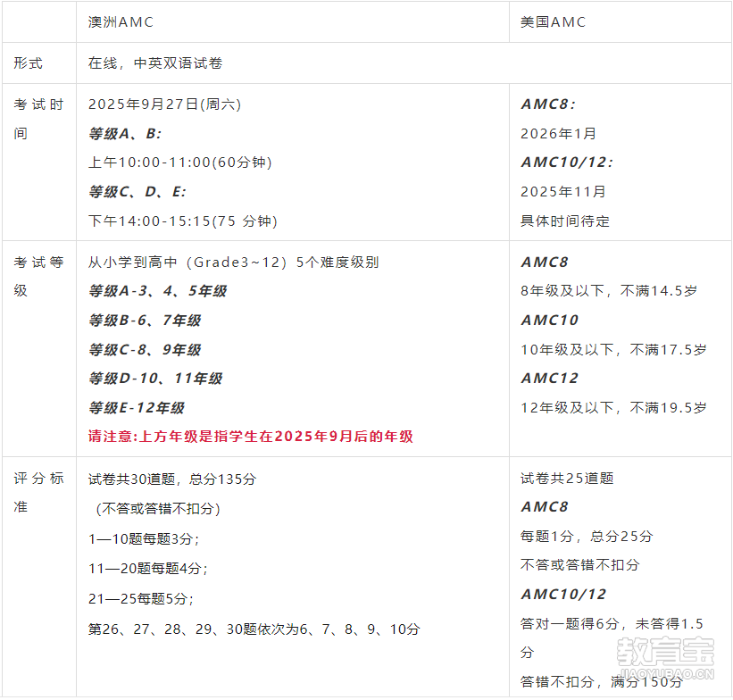The height and width of the screenshot is (700, 733).
Task: Select the '2025年11月' date text
Action: pyautogui.click(x=563, y=192)
